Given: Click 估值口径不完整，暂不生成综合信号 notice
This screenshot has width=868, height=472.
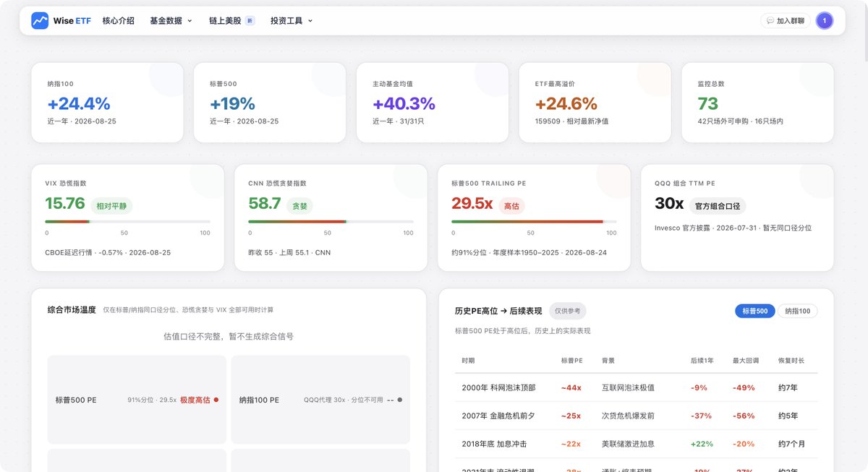Looking at the screenshot, I should pyautogui.click(x=229, y=336).
